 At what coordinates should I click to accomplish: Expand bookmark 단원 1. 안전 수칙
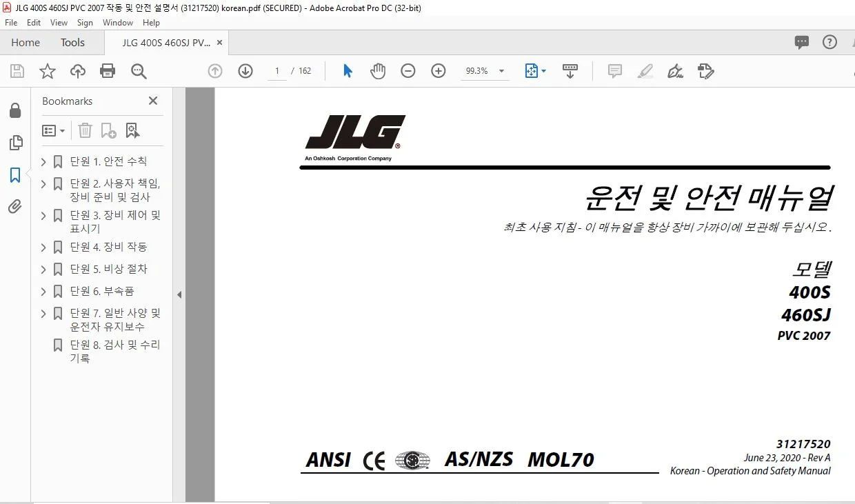click(43, 162)
